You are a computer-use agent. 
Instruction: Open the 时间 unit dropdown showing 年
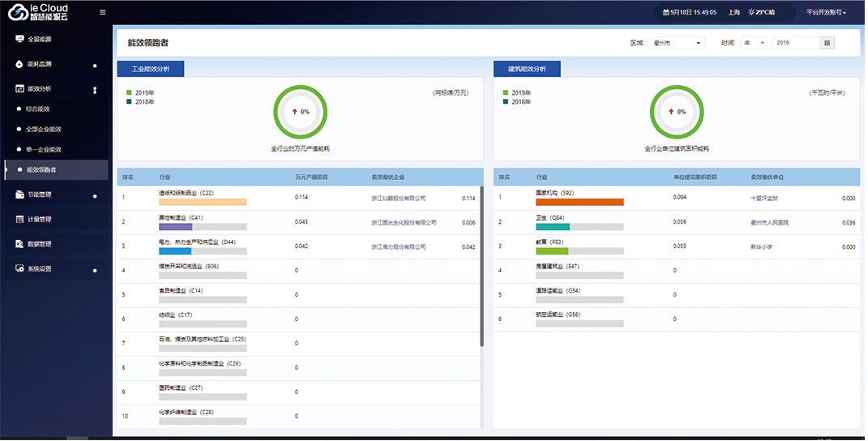coord(753,43)
